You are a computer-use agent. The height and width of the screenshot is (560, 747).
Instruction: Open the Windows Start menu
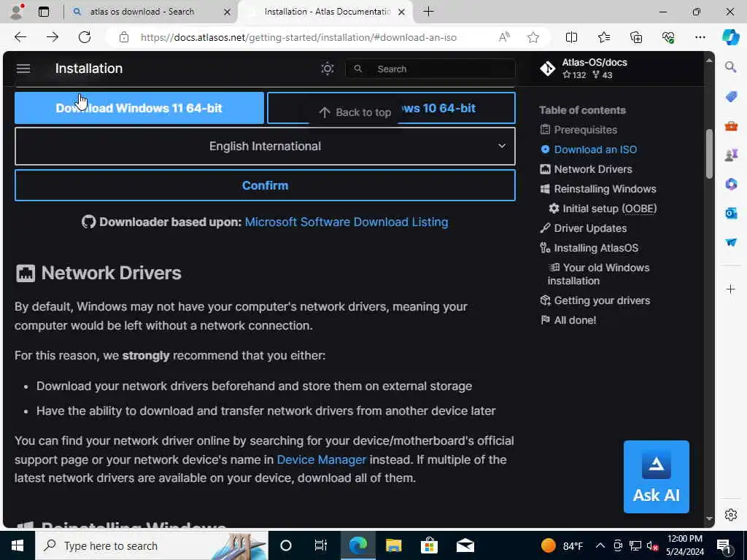(x=18, y=545)
